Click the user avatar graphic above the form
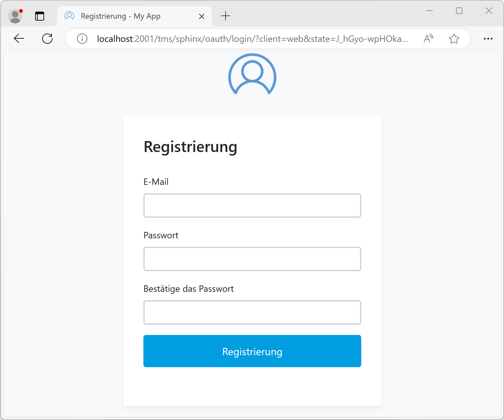The image size is (504, 420). (x=252, y=75)
